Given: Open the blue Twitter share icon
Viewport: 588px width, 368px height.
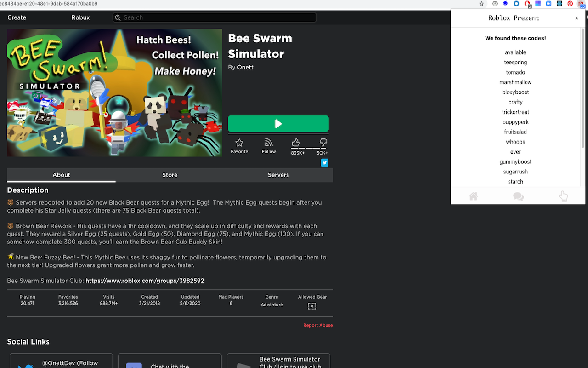Looking at the screenshot, I should (325, 162).
